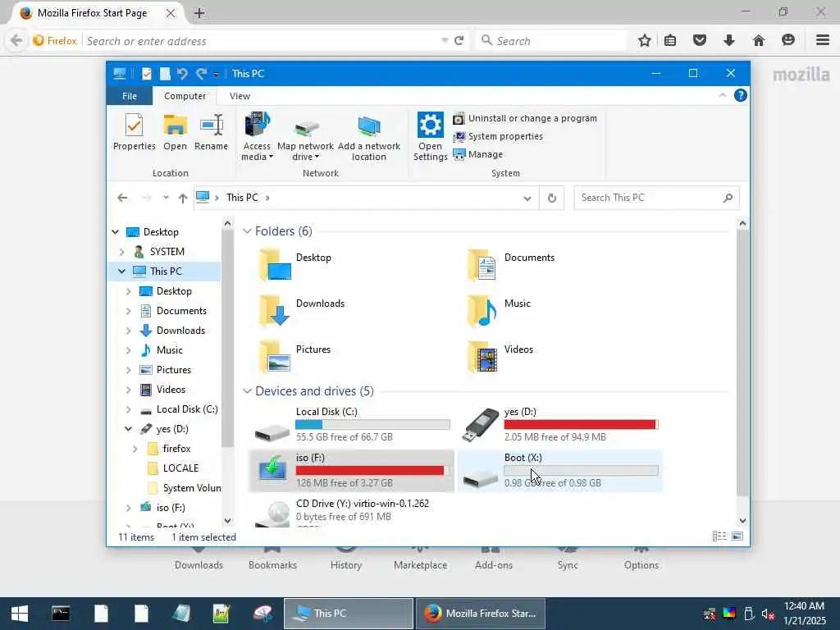Open the Map network drive menu
840x630 pixels.
coord(305,137)
